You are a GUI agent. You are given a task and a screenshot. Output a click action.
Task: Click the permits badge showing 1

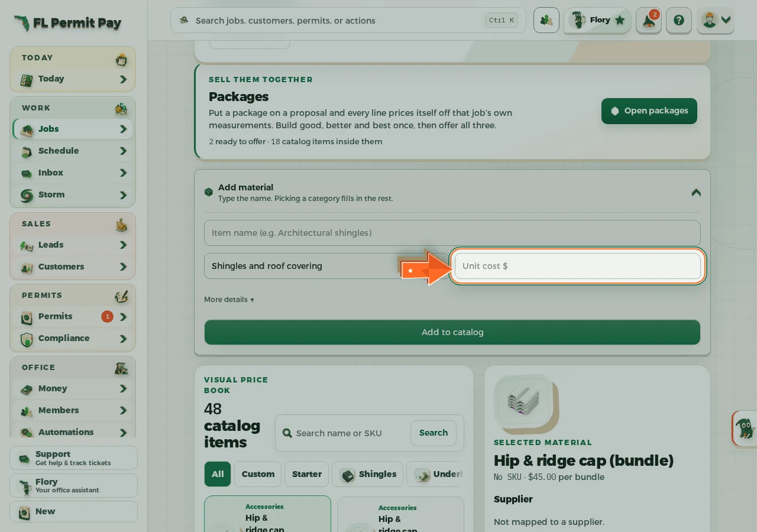pyautogui.click(x=107, y=317)
